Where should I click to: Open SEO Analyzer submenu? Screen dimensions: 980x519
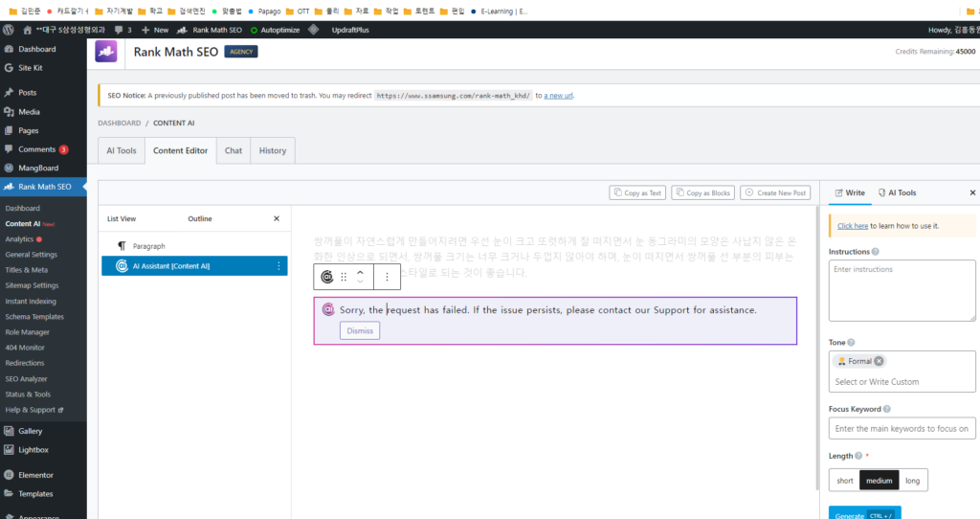(26, 379)
